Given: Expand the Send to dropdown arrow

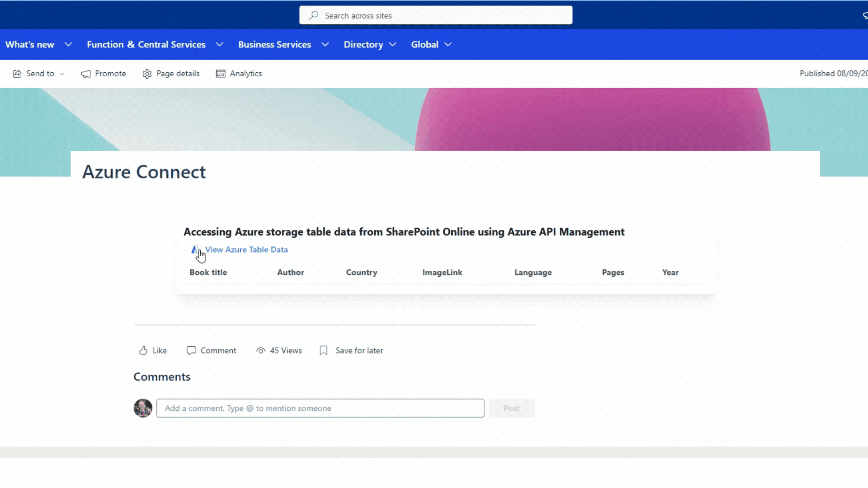Looking at the screenshot, I should 62,74.
